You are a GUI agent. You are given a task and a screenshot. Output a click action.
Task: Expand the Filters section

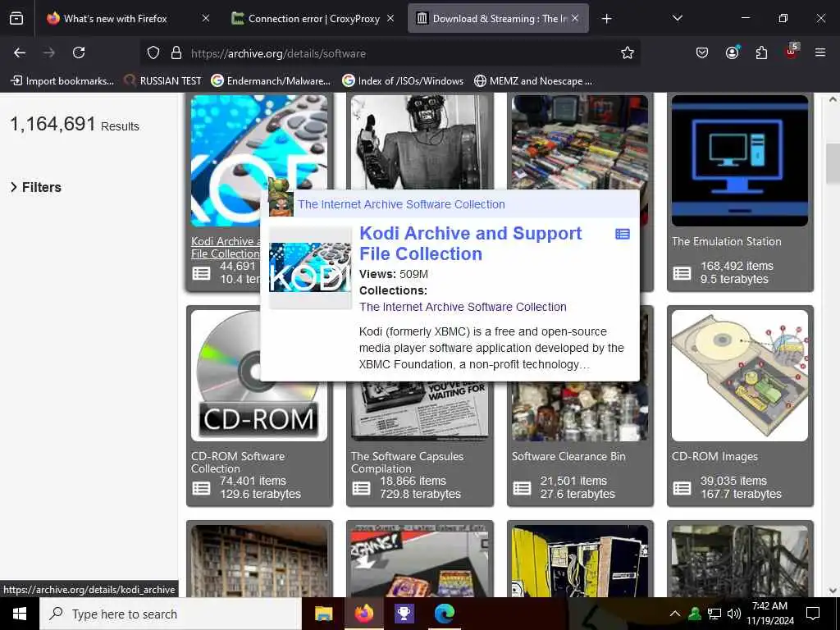(x=36, y=187)
